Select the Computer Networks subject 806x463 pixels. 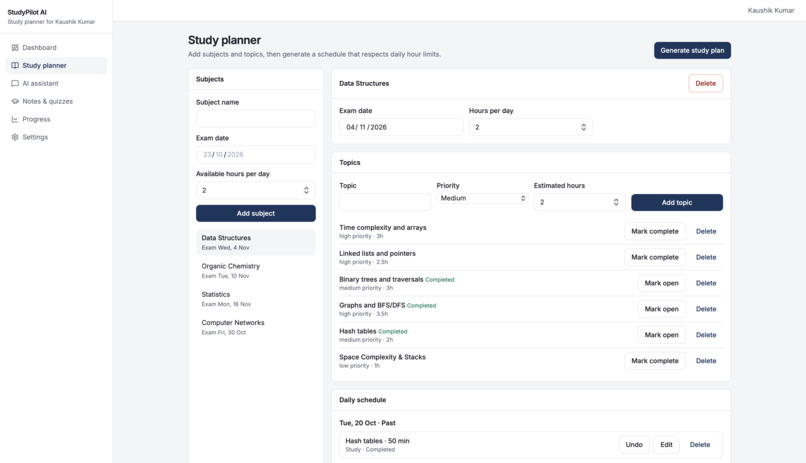point(255,327)
